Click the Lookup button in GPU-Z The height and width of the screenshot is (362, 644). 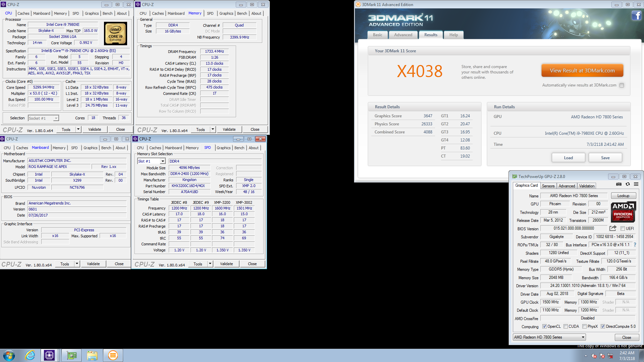click(x=623, y=196)
